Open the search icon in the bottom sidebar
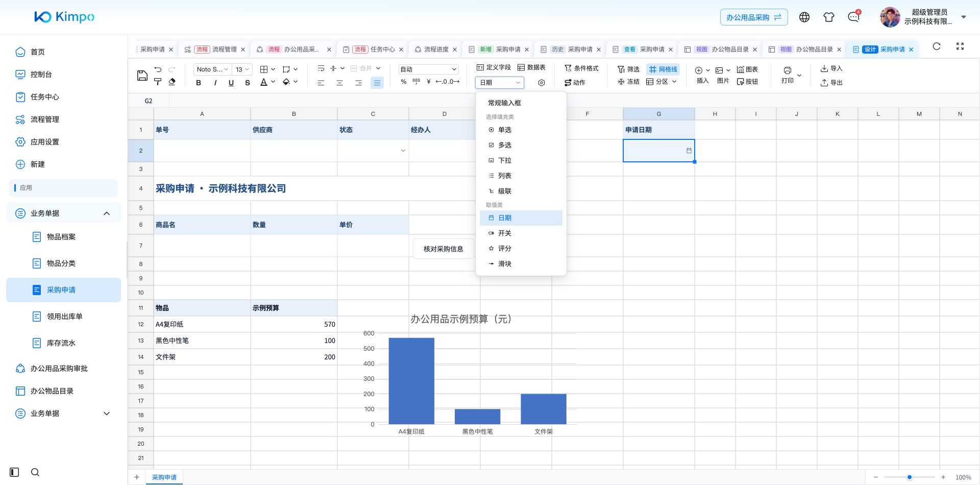980x485 pixels. 35,472
